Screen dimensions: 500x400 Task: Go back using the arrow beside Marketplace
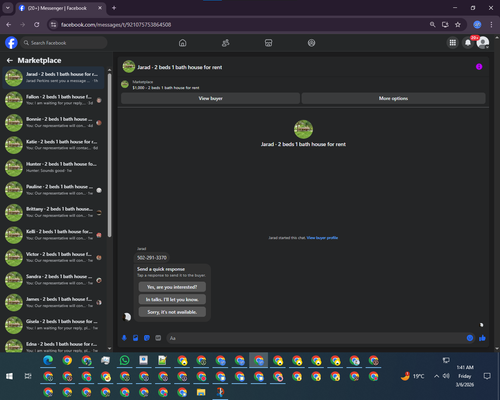(x=10, y=60)
